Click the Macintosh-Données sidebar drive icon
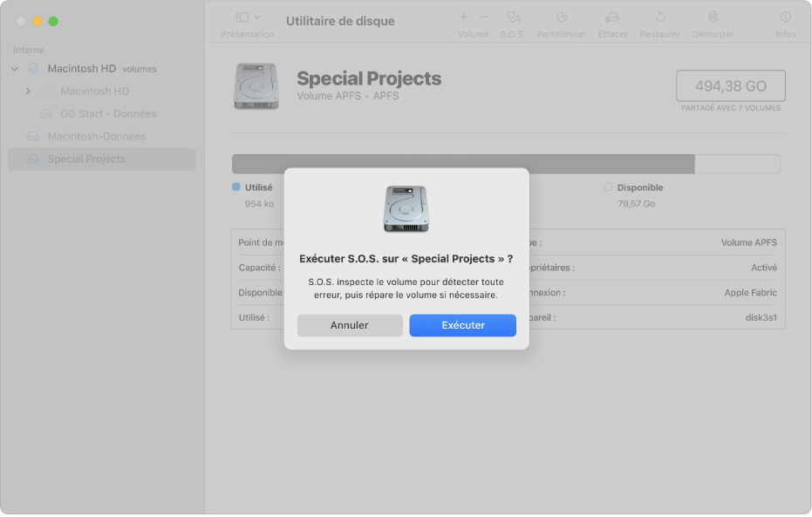 (x=33, y=137)
